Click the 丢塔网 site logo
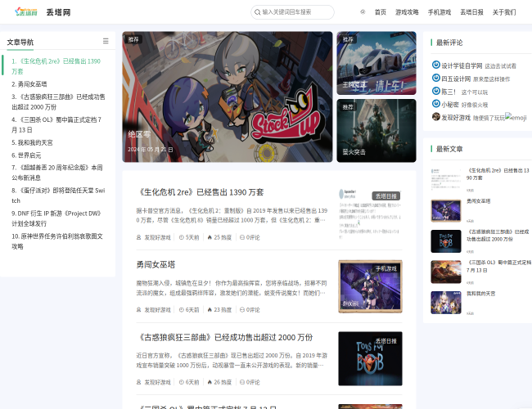This screenshot has height=409, width=532. [26, 12]
